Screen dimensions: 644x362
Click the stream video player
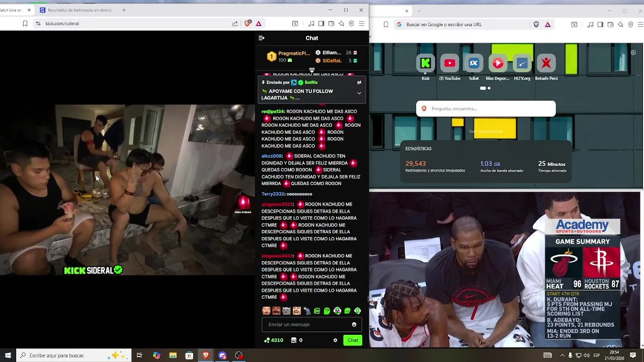128,190
